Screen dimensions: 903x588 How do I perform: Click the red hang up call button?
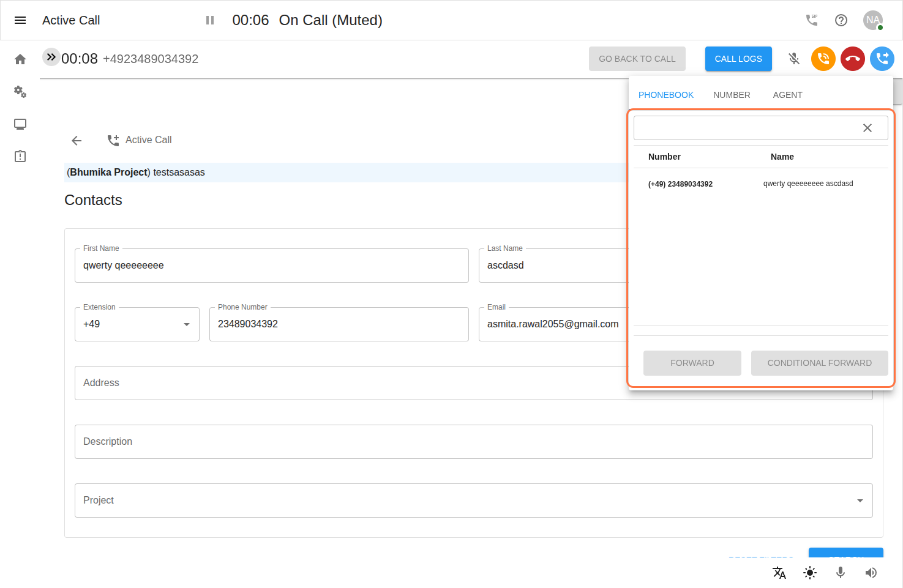pos(852,59)
